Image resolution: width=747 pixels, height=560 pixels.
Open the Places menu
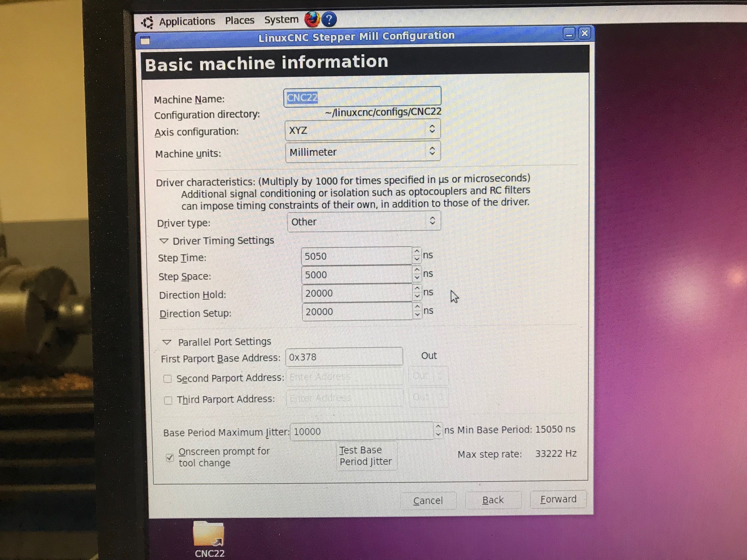click(x=239, y=20)
